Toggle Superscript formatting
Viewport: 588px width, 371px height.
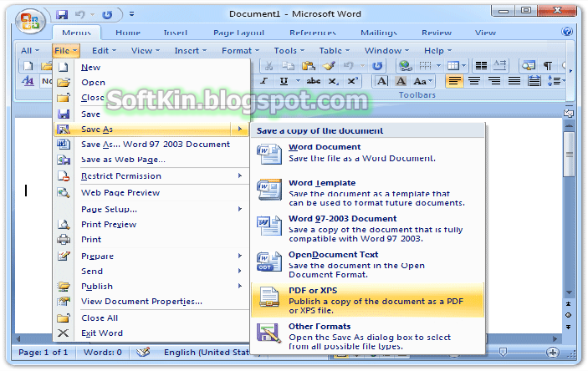[x=352, y=81]
